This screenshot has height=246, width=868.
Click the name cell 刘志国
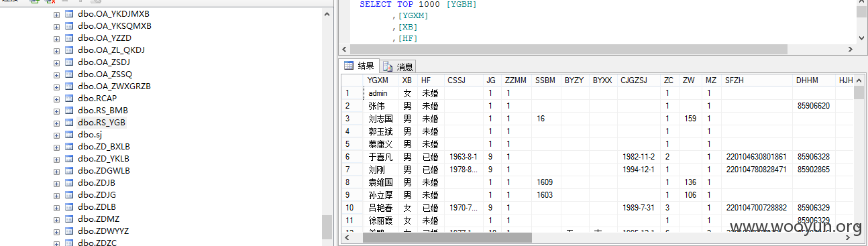tap(381, 119)
